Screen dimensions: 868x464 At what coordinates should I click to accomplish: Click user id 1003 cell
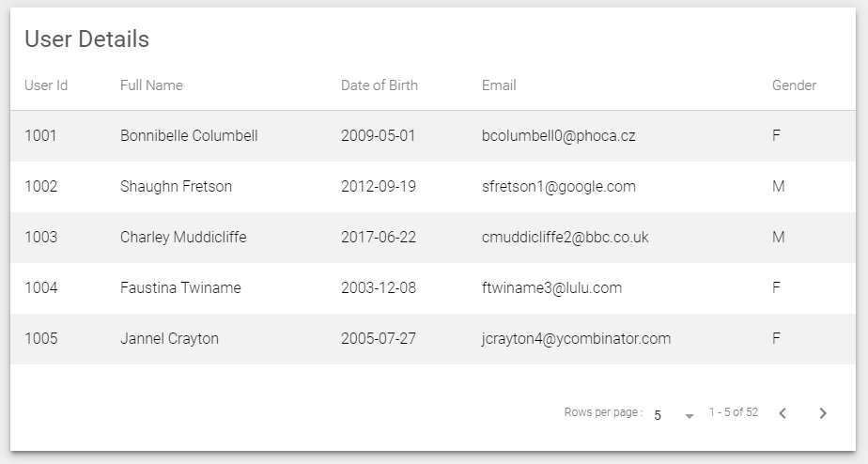tap(40, 238)
